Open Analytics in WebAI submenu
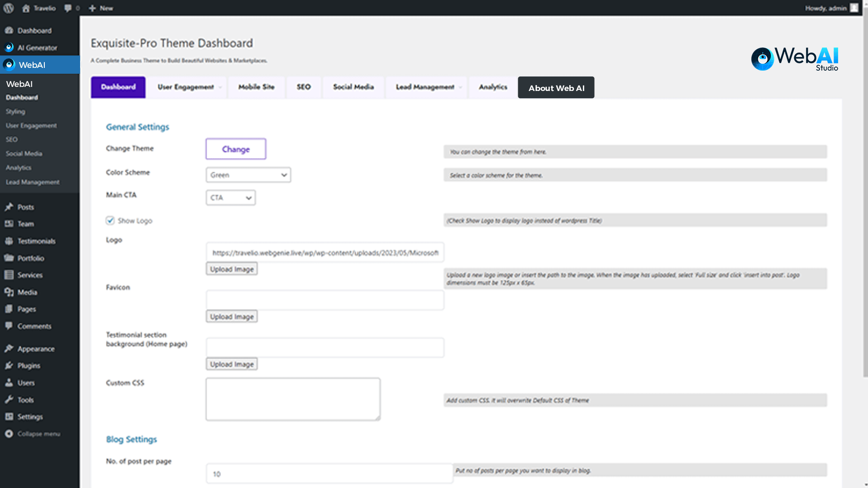868x488 pixels. click(19, 167)
